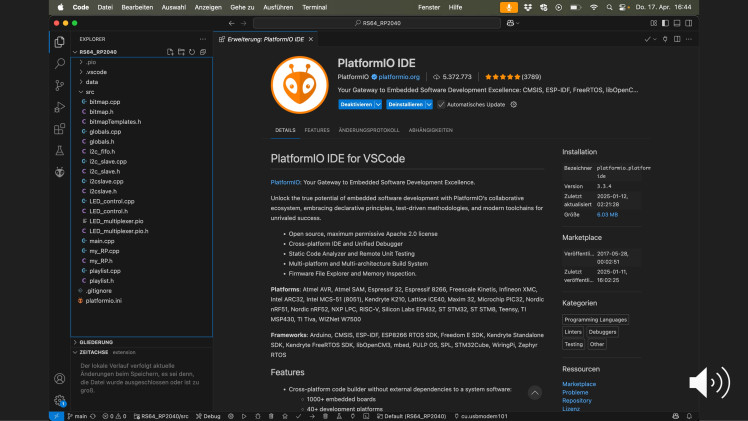Open the Testing flask view
This screenshot has width=748, height=421.
click(x=60, y=151)
